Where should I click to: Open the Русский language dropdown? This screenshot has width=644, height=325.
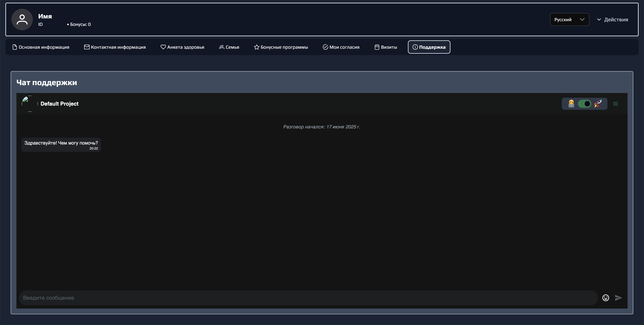point(569,19)
